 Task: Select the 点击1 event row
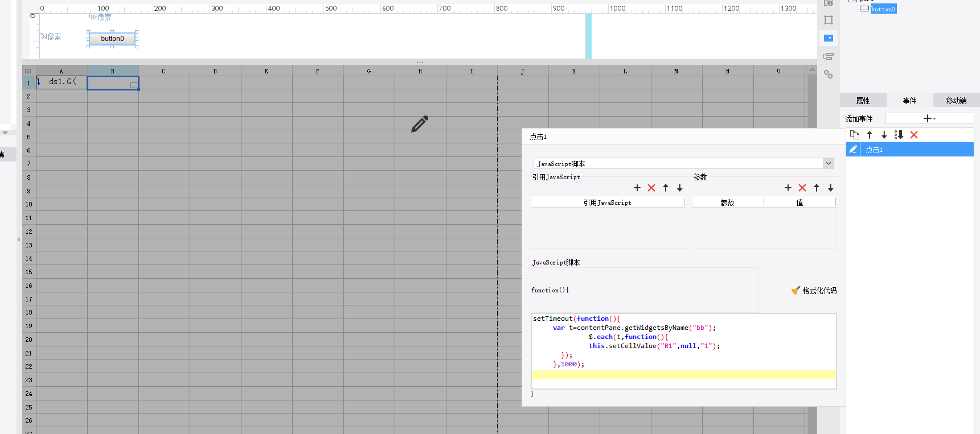click(910, 149)
